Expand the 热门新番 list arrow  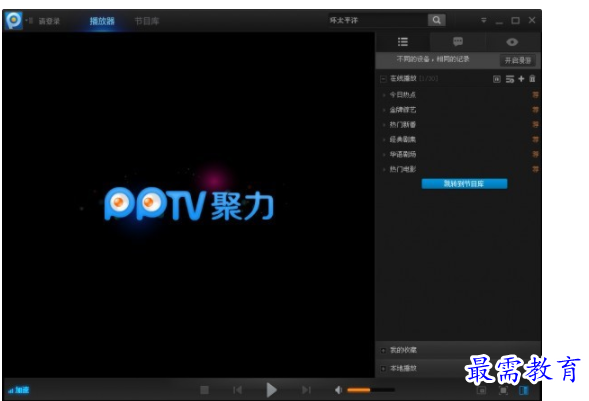[x=384, y=125]
